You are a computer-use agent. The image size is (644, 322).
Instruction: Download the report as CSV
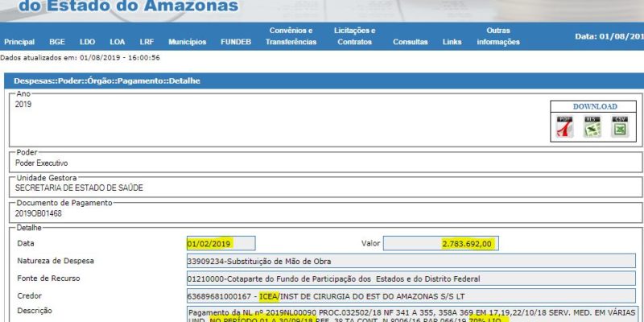[x=619, y=126]
